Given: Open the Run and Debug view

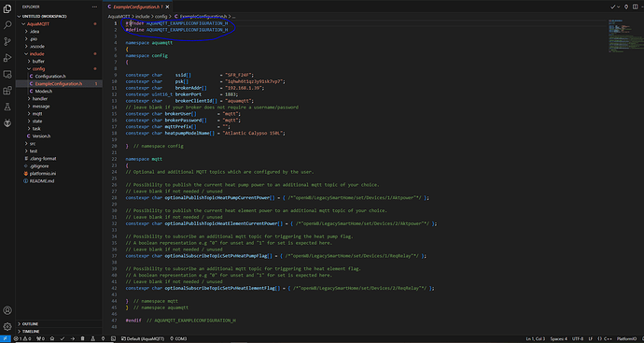Looking at the screenshot, I should (7, 58).
